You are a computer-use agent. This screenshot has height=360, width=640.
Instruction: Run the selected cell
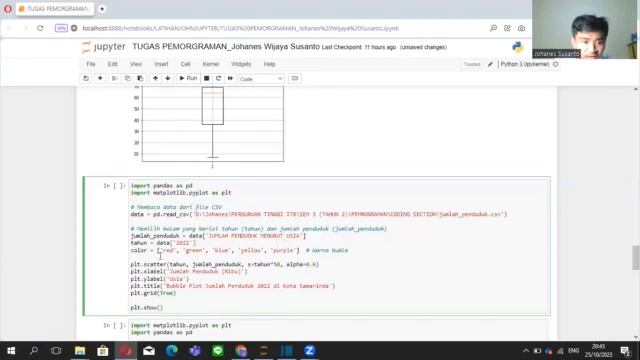point(188,78)
